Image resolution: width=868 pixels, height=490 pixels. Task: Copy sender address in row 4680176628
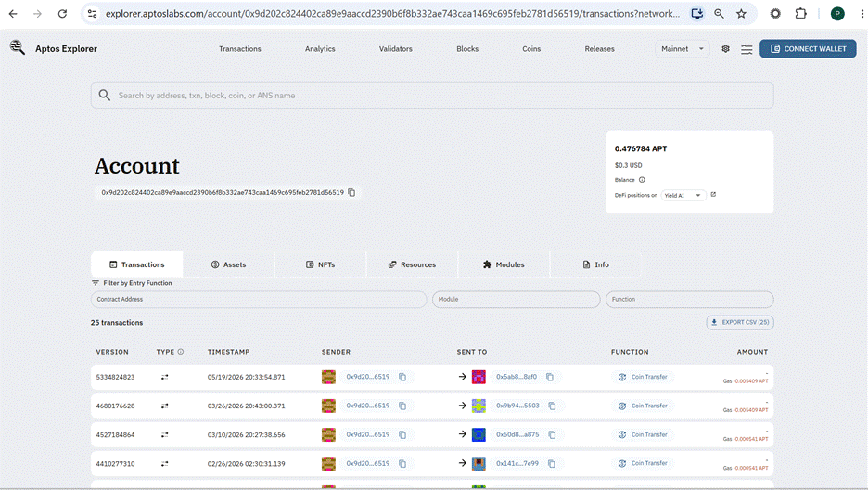(402, 406)
